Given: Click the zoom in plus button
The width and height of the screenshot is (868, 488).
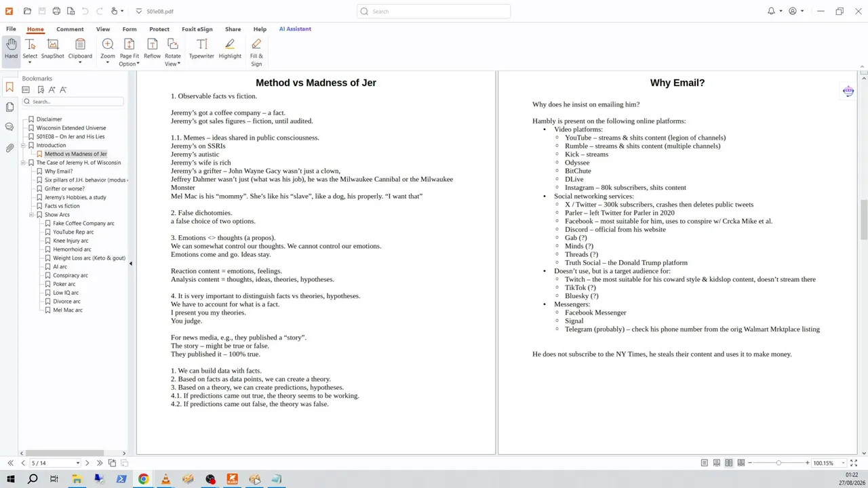Looking at the screenshot, I should pos(808,463).
